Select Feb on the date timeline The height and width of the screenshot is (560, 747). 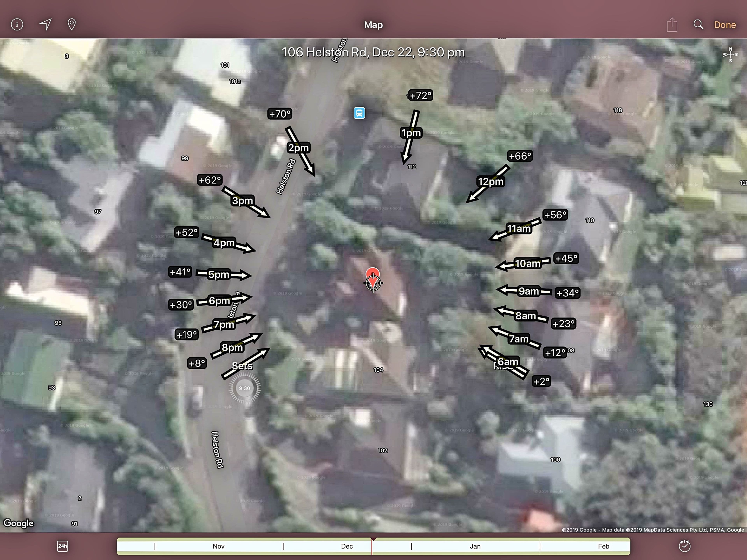pyautogui.click(x=603, y=546)
